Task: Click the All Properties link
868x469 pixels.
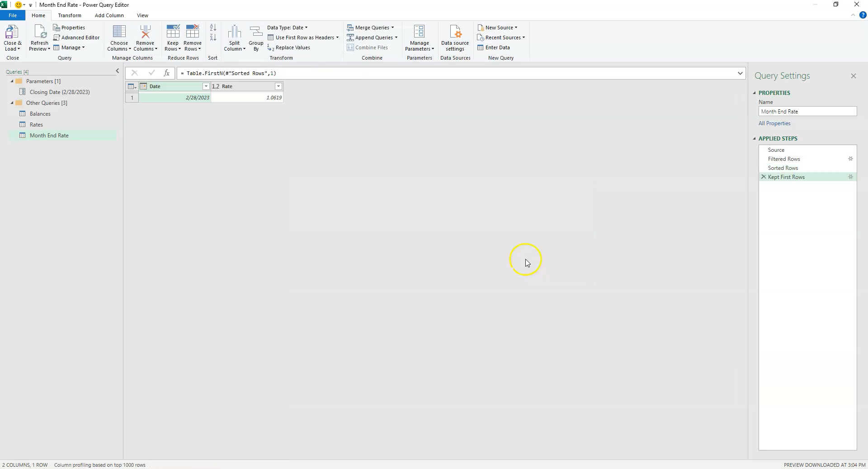Action: tap(774, 123)
